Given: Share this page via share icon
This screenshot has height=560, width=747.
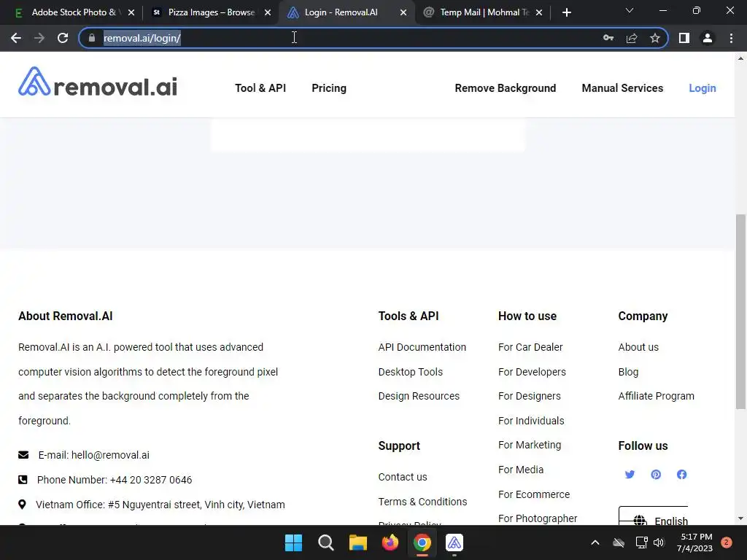Looking at the screenshot, I should pos(632,38).
